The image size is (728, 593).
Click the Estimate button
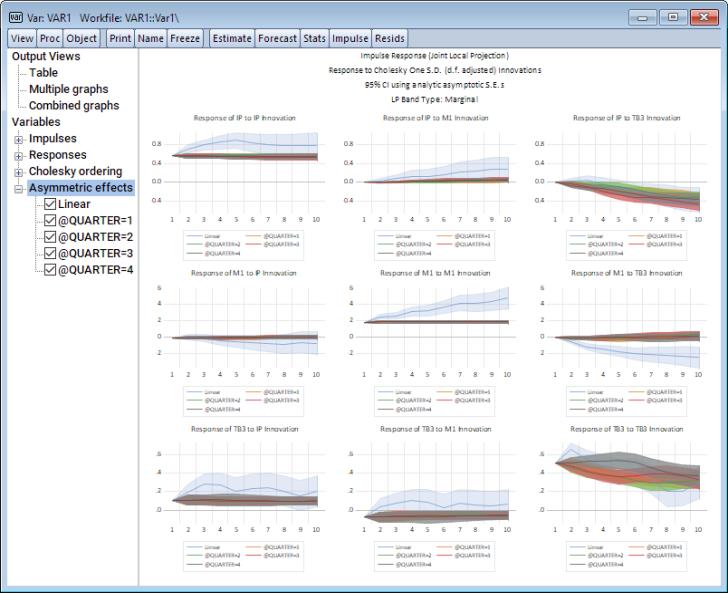point(231,38)
